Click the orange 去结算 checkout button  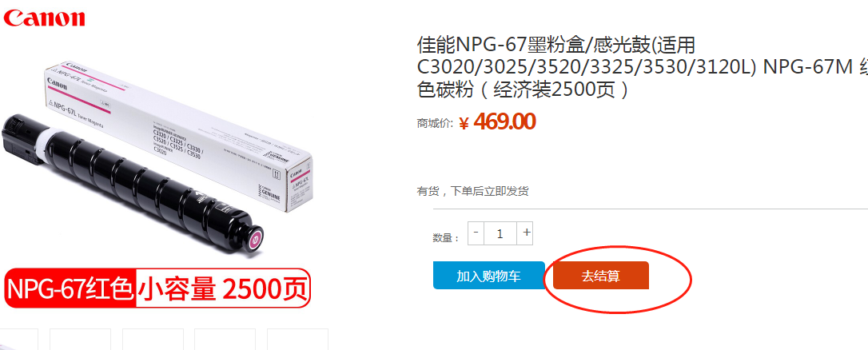(x=600, y=276)
